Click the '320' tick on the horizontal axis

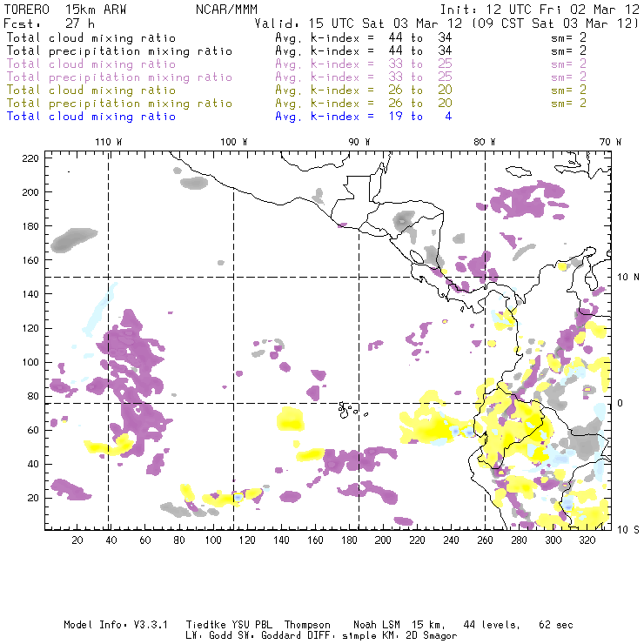587,540
